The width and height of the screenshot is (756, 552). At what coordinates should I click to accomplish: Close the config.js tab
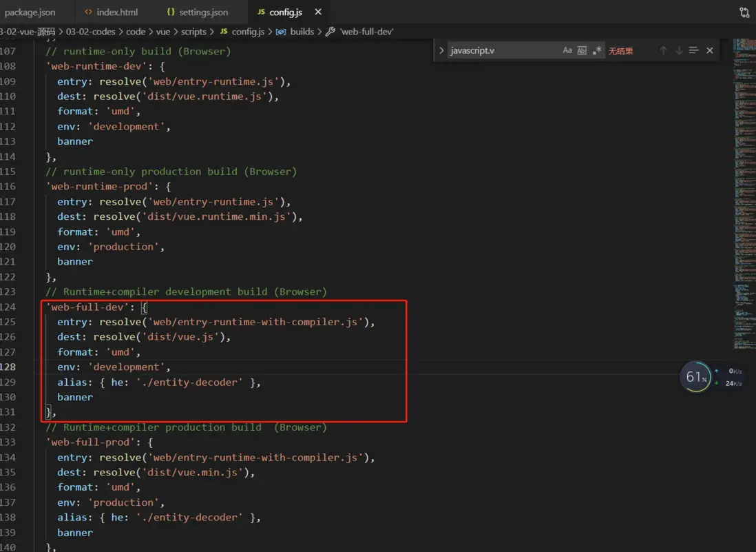[x=317, y=12]
